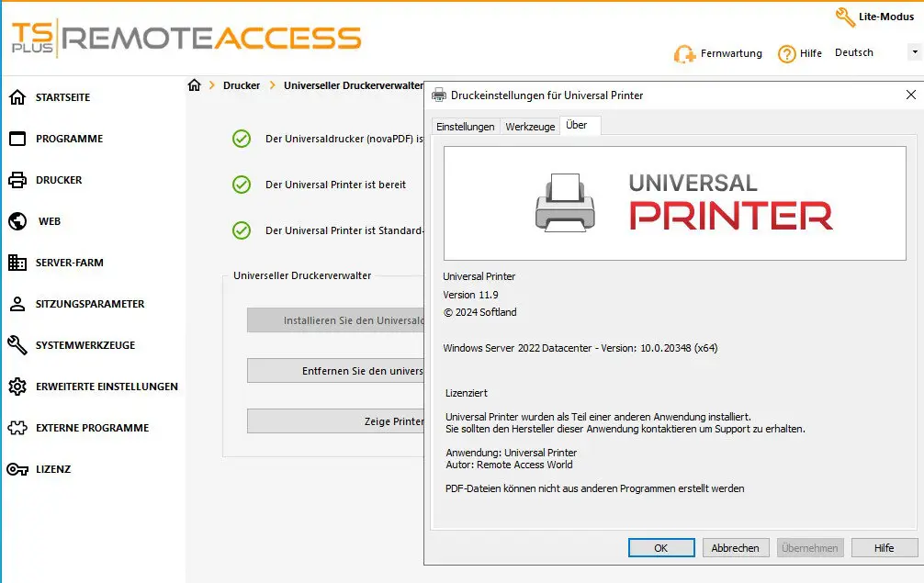The width and height of the screenshot is (924, 583).
Task: Click the 'Version 11.9' text
Action: pos(470,295)
